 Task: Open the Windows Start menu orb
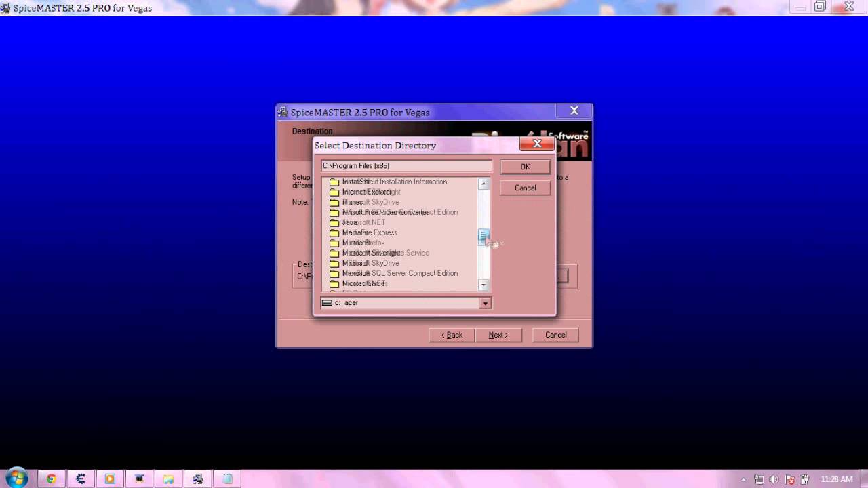[18, 478]
